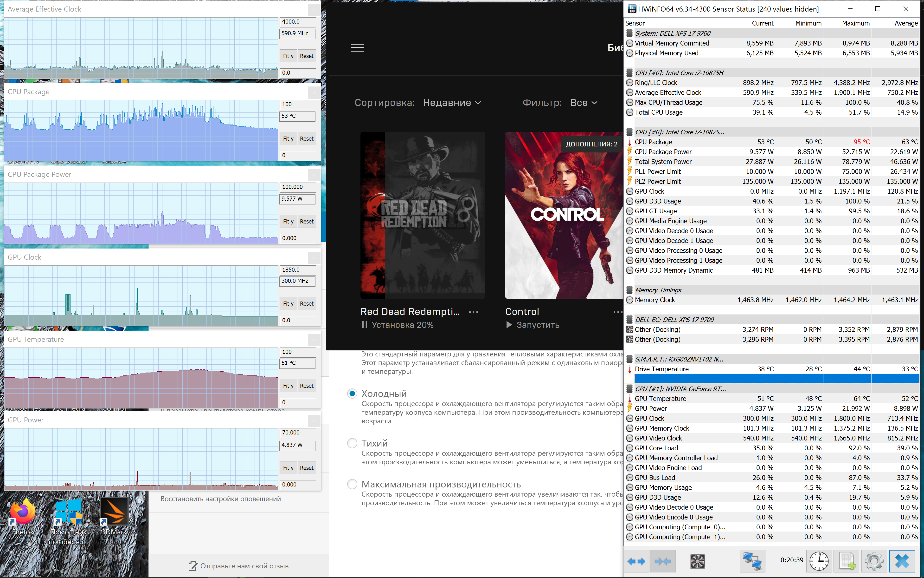Click the chip icon beside System: DELL XPS 17 9700

tap(630, 34)
